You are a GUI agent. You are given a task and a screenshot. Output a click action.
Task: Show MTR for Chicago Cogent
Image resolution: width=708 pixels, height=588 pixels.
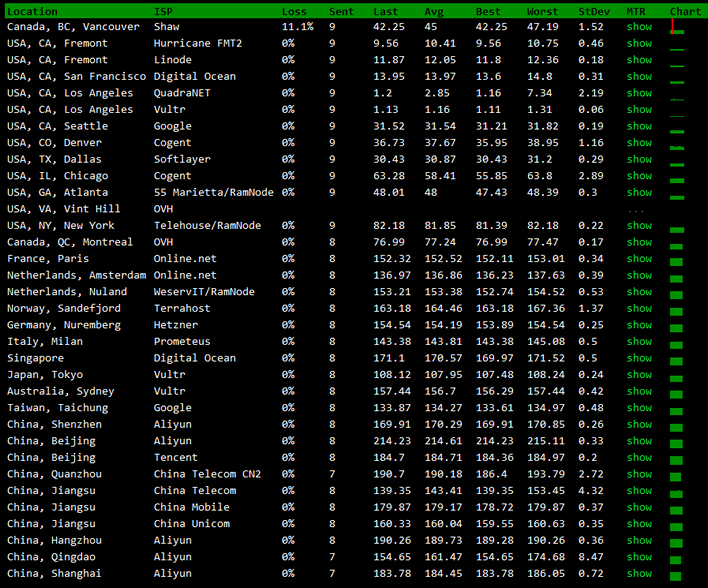point(639,176)
